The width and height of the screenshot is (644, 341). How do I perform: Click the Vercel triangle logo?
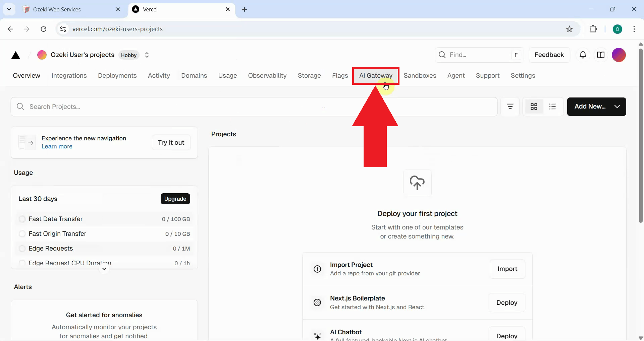tap(16, 55)
